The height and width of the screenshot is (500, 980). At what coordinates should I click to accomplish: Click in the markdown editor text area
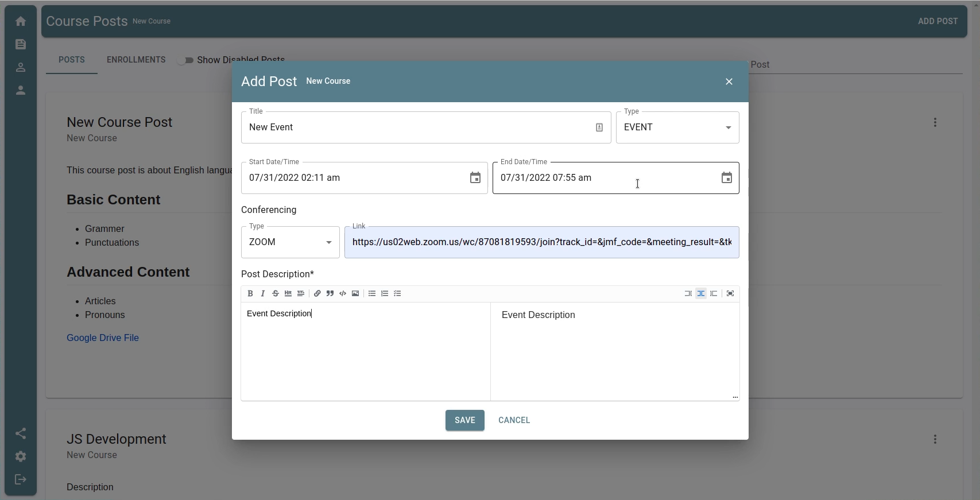[x=366, y=351]
